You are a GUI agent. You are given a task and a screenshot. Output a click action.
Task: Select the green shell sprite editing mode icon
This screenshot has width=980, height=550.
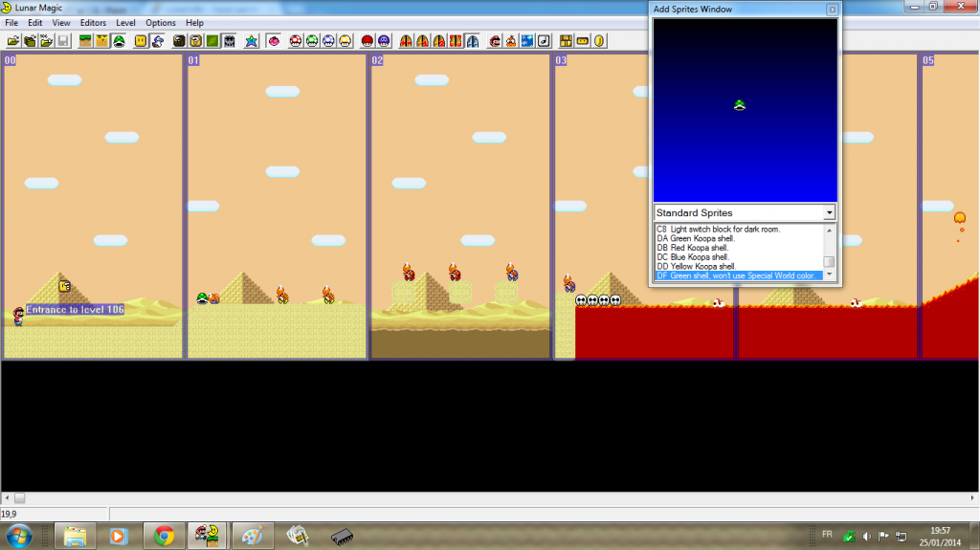[x=119, y=41]
